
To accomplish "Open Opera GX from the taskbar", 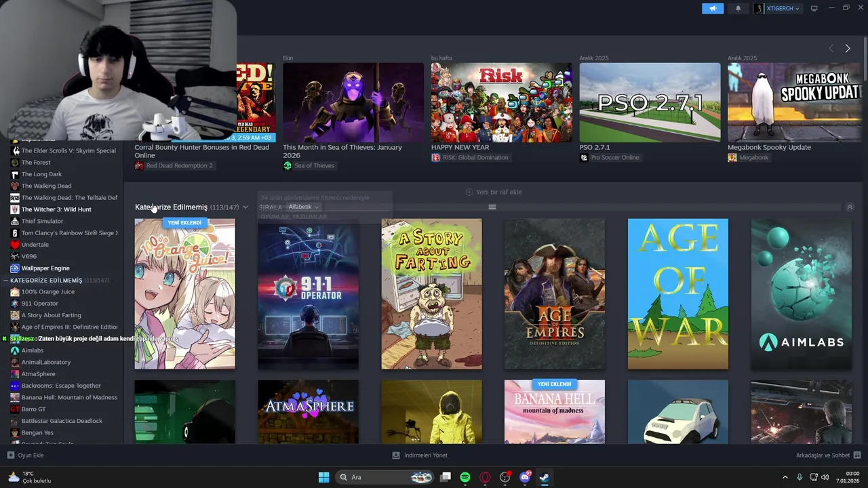I will pyautogui.click(x=485, y=477).
